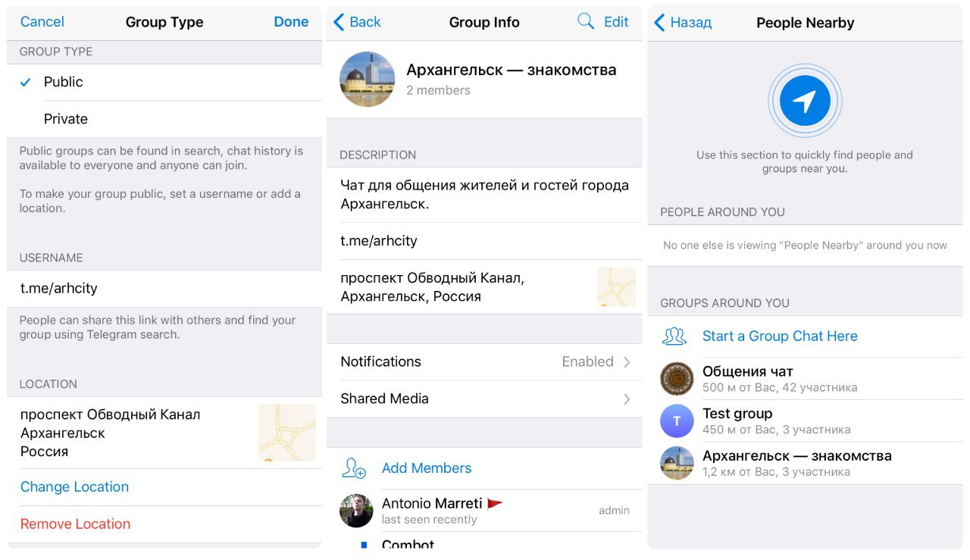Tap the Back label in Group Info
Viewport: 970px width, 560px height.
coord(365,22)
